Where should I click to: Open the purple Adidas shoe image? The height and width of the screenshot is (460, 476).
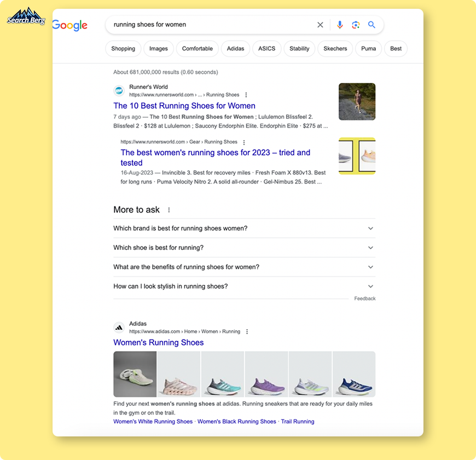[266, 374]
